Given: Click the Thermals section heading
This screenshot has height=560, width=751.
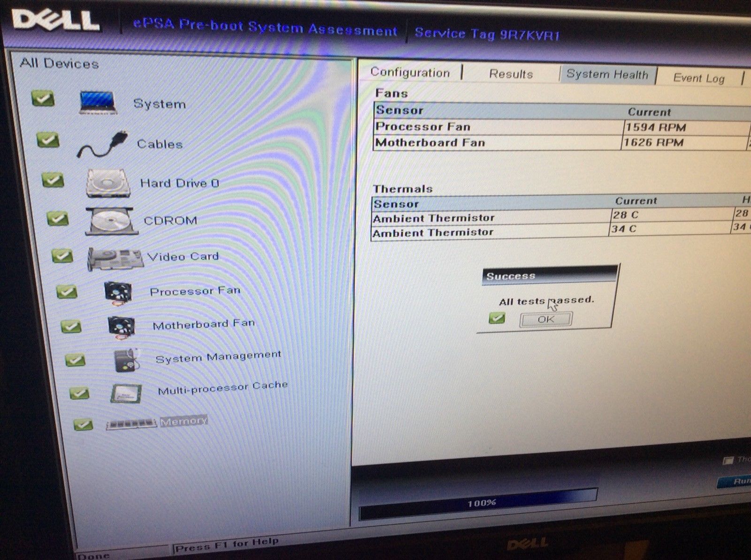Looking at the screenshot, I should tap(403, 189).
